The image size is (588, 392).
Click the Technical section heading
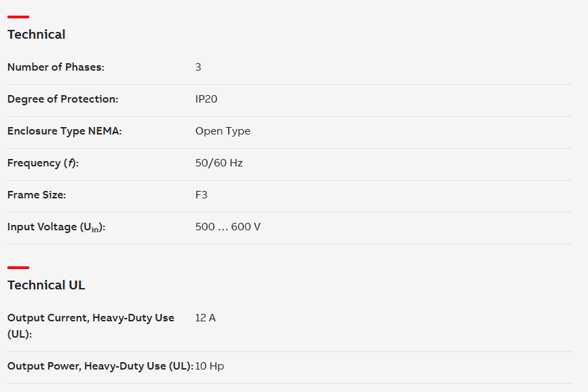point(37,35)
